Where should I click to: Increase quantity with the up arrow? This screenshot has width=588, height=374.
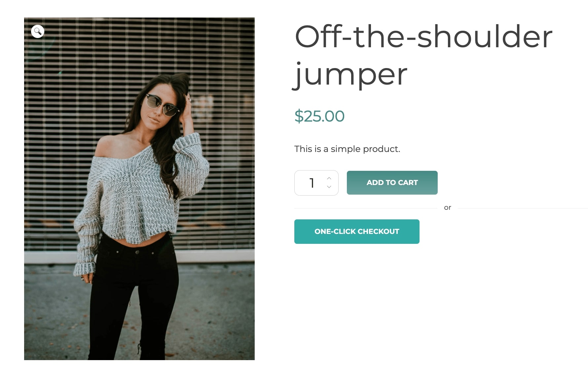[329, 178]
